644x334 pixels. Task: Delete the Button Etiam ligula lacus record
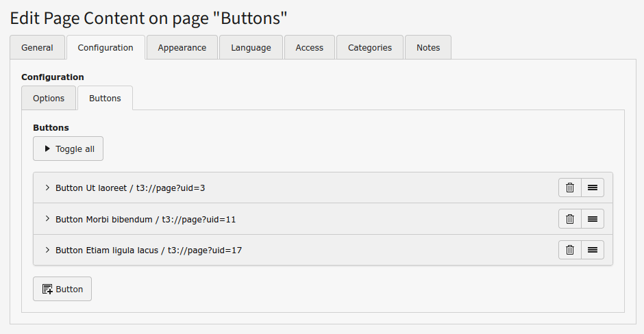(569, 250)
